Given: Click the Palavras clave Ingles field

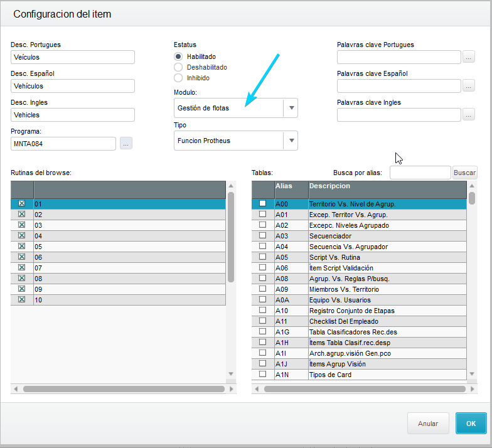Looking at the screenshot, I should coord(399,115).
